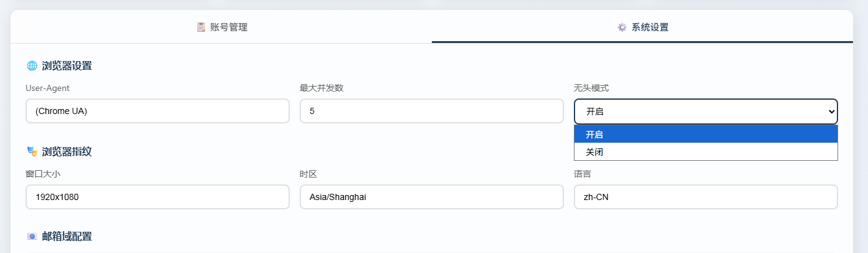Image resolution: width=868 pixels, height=253 pixels.
Task: Collapse the 无头模式 dropdown via its arrow
Action: click(830, 112)
